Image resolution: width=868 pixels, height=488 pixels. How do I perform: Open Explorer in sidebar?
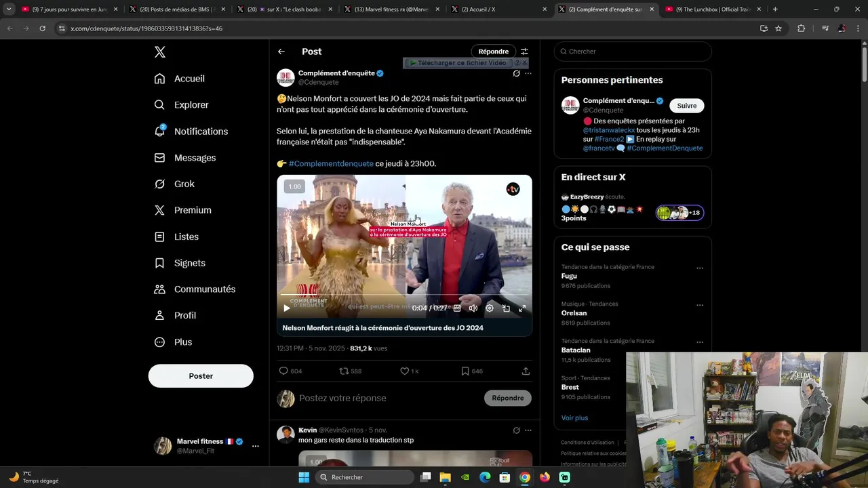click(182, 105)
